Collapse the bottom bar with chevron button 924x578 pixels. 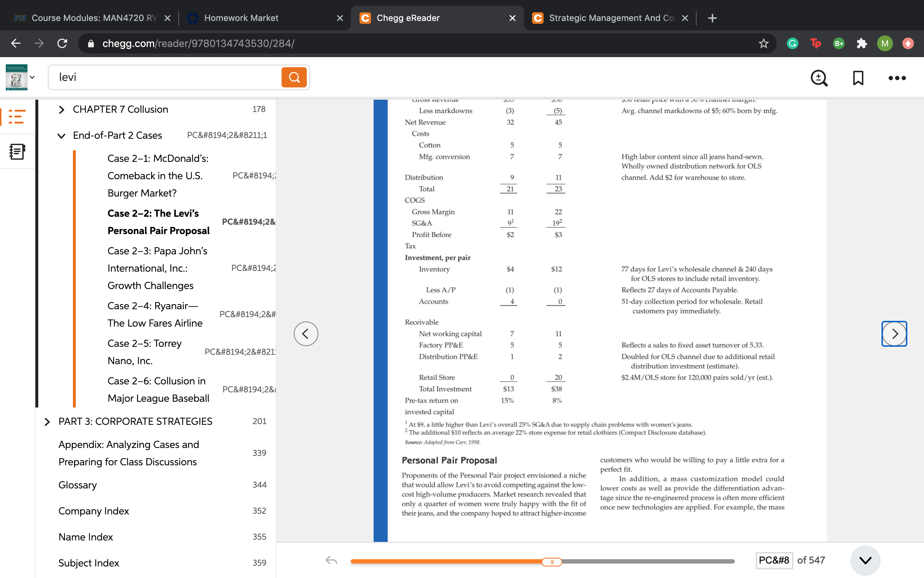(865, 560)
